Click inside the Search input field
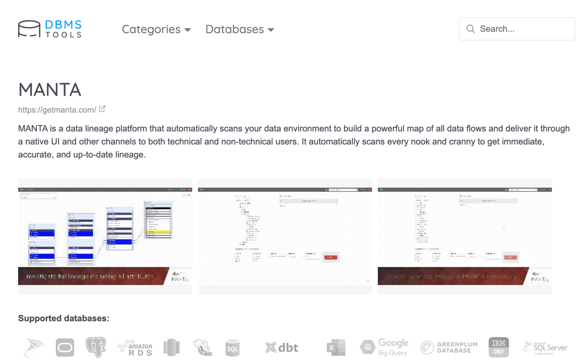 point(517,29)
